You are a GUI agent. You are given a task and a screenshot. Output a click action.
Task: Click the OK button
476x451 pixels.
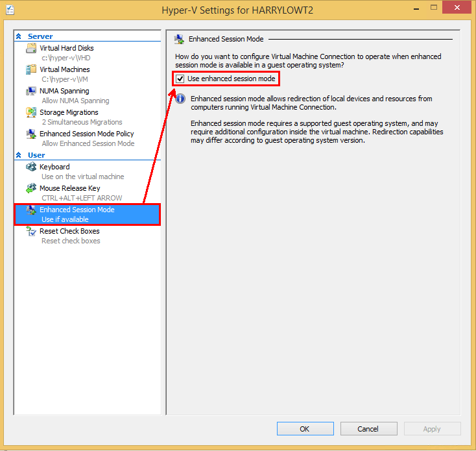(x=305, y=428)
